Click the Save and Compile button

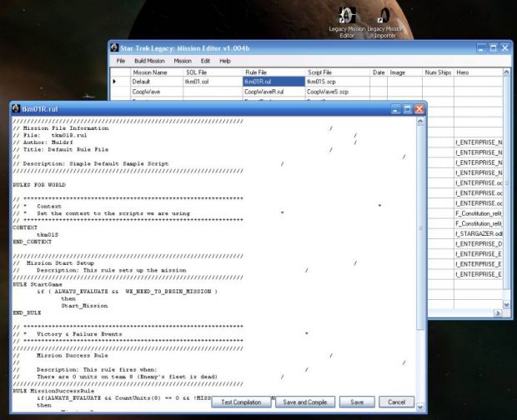point(305,402)
